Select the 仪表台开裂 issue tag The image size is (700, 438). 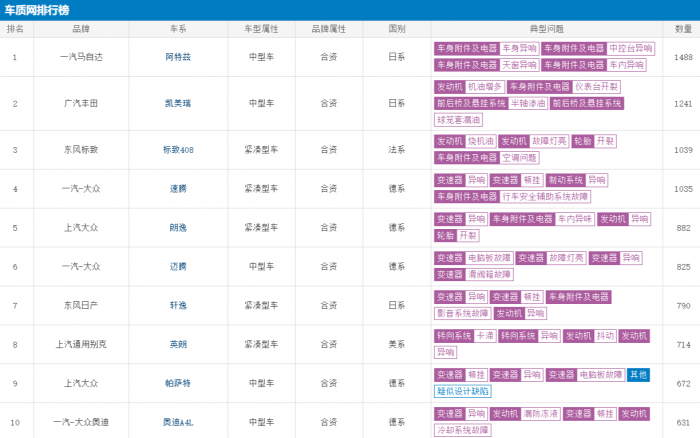click(x=596, y=87)
